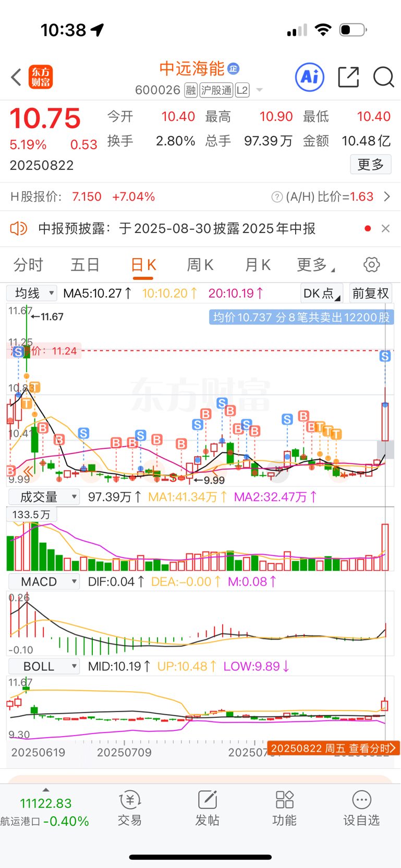Screen dimensions: 401x868
Task: Open the 东方财富 logo icon
Action: (41, 77)
